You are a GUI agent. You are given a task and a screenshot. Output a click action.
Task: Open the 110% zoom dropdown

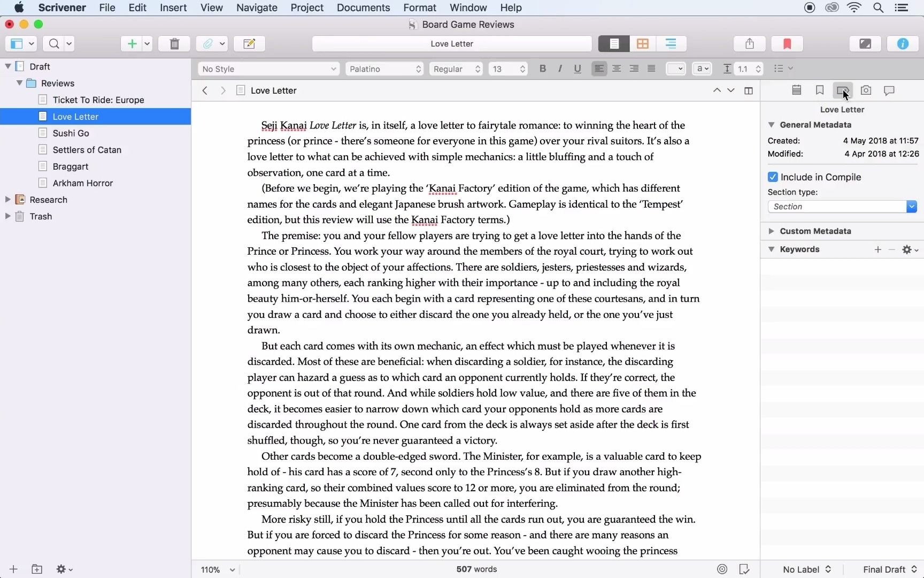(218, 569)
